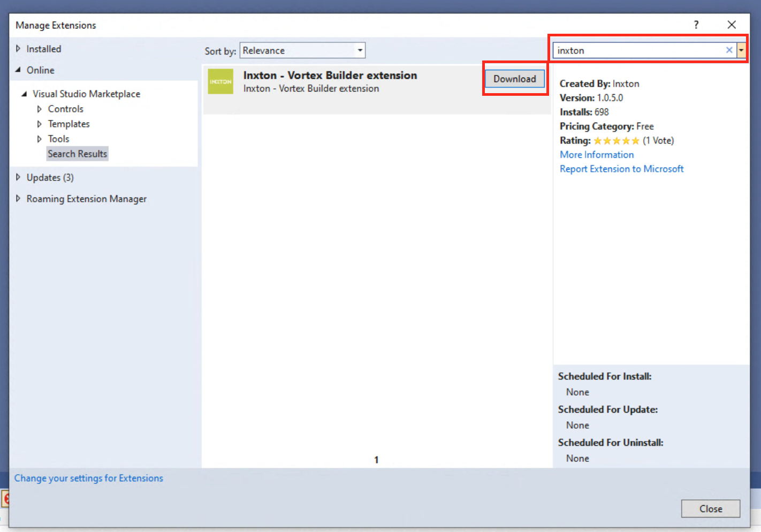761x532 pixels.
Task: Select the Inxton - Vortex Builder extension title
Action: point(330,75)
